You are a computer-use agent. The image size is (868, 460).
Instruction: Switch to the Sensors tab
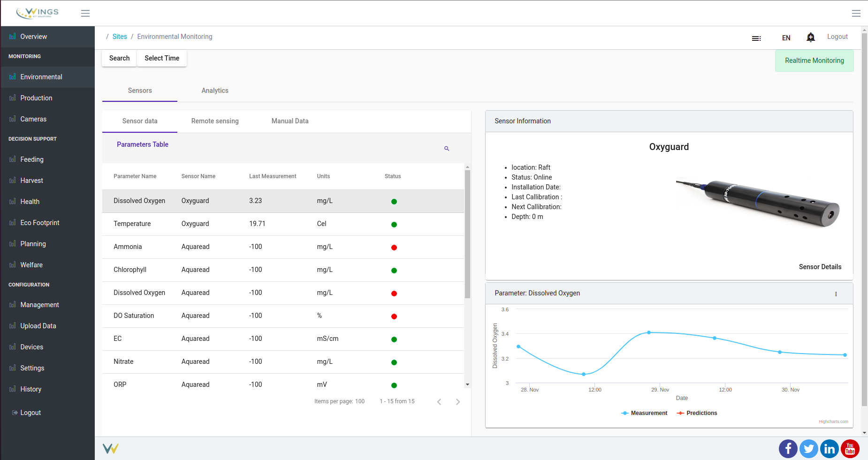[140, 90]
